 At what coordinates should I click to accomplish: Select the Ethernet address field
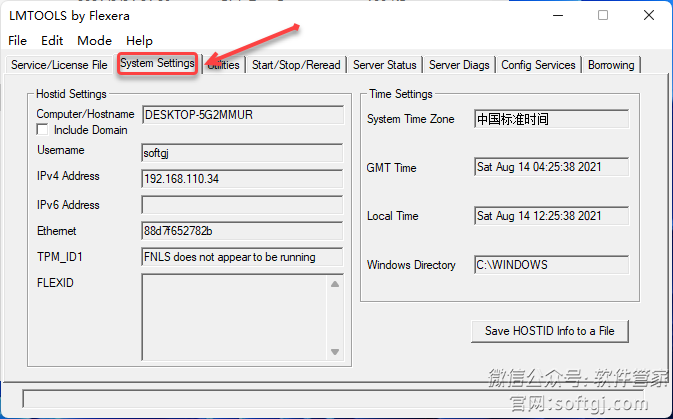click(242, 231)
